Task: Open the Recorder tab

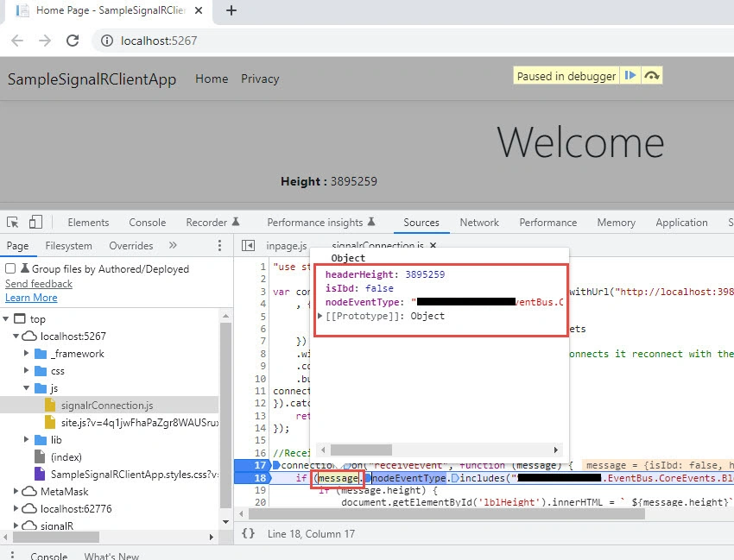Action: (x=212, y=223)
